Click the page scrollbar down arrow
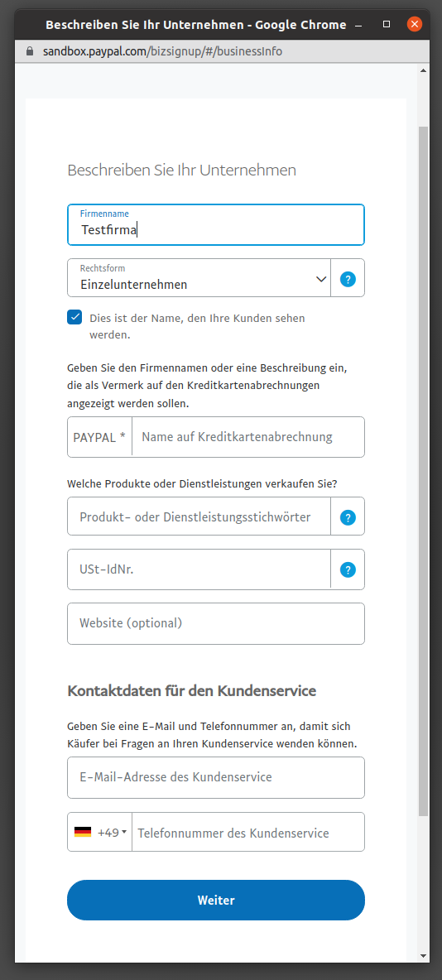 (x=423, y=956)
